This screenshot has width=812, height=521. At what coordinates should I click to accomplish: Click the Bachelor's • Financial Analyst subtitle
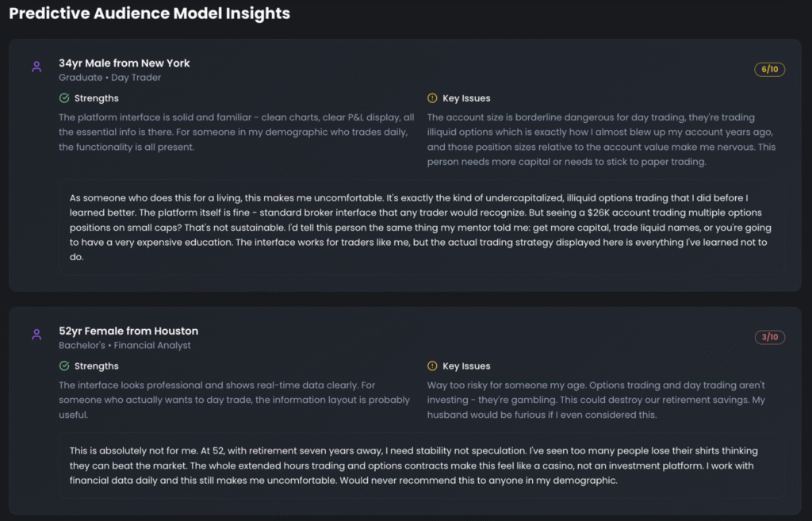pos(124,346)
